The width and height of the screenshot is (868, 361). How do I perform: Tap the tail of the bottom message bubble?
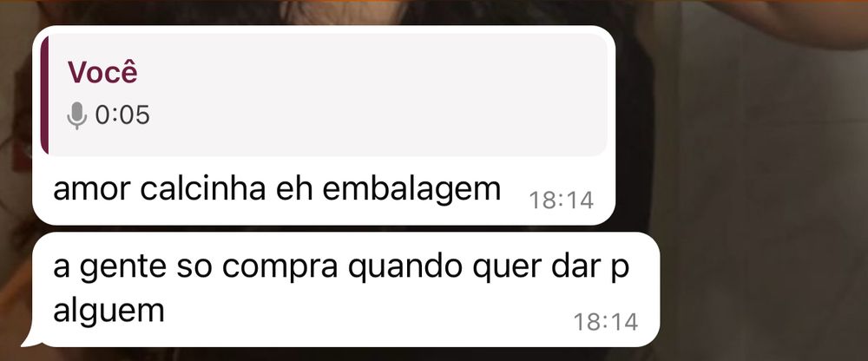tap(32, 340)
